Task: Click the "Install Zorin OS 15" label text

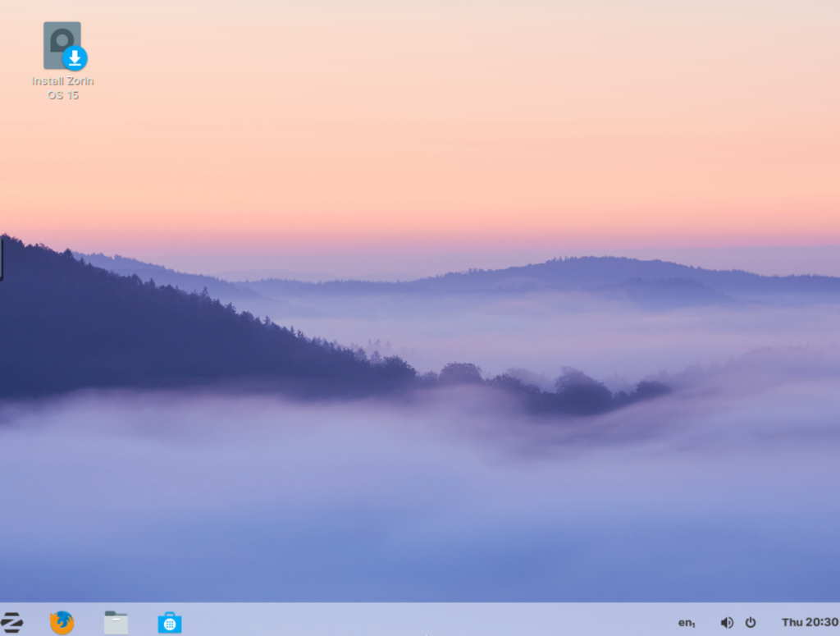Action: click(x=62, y=88)
